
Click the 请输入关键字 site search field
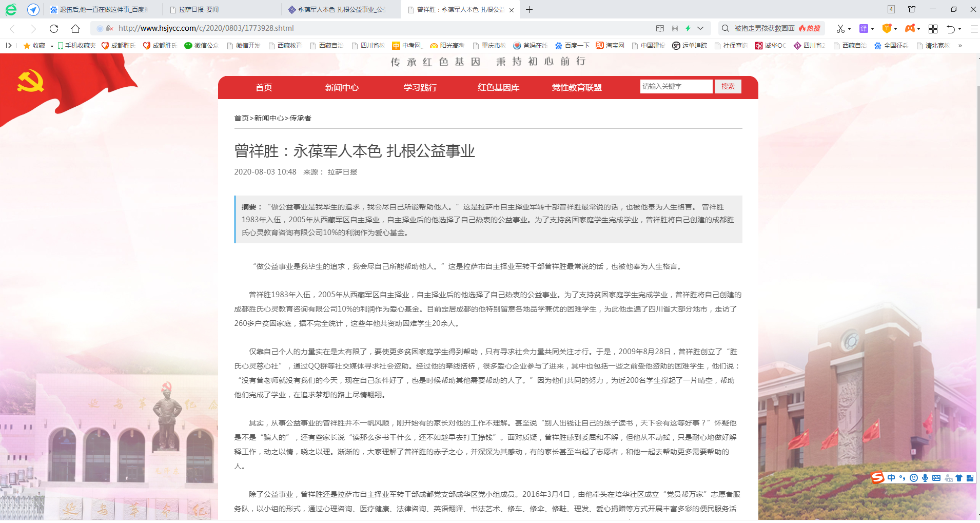pyautogui.click(x=676, y=86)
